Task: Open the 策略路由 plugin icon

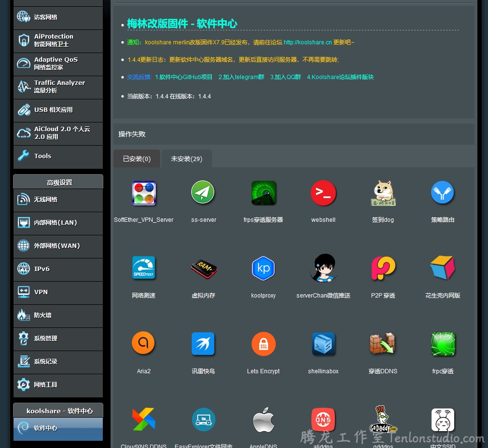Action: [443, 192]
